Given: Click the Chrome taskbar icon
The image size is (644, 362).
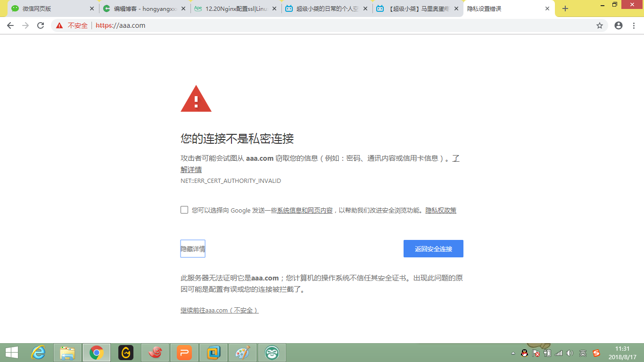Looking at the screenshot, I should [97, 353].
